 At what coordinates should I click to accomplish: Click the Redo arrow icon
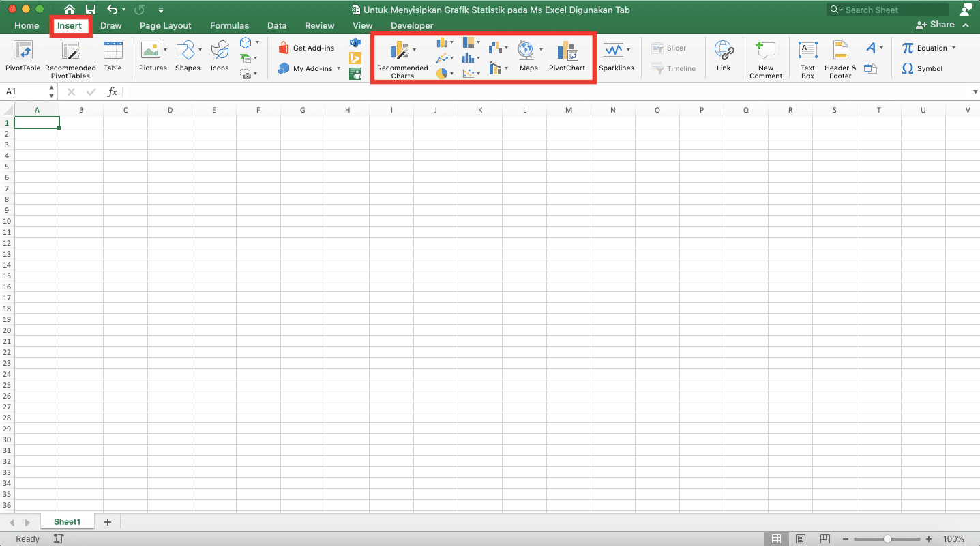tap(140, 10)
